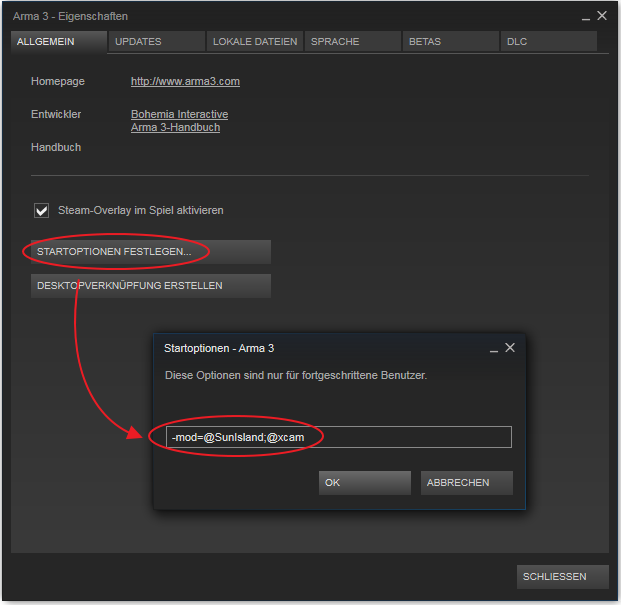Open the BETAS tab
Screen dimensions: 621x605
pyautogui.click(x=451, y=42)
